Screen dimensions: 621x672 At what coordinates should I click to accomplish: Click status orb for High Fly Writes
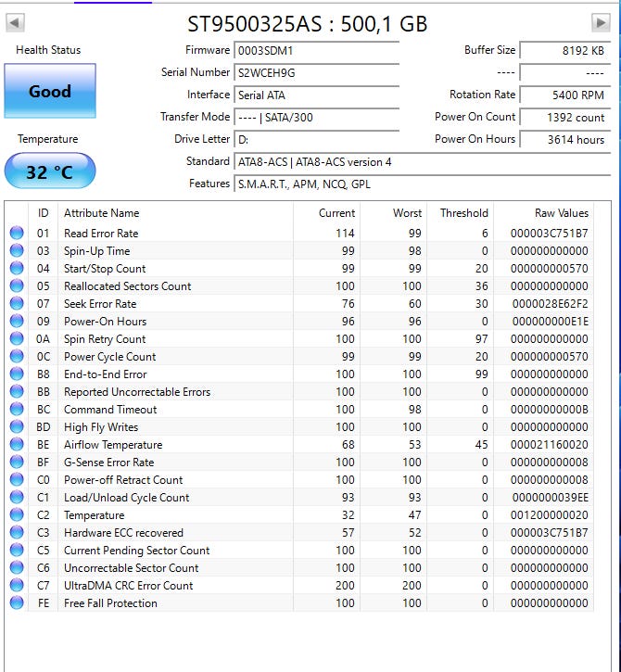coord(17,426)
